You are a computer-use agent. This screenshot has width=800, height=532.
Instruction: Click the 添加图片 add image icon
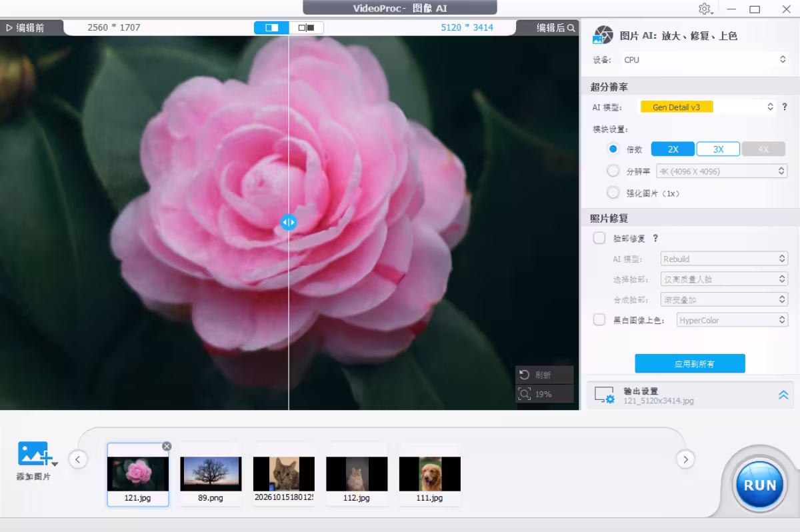33,455
